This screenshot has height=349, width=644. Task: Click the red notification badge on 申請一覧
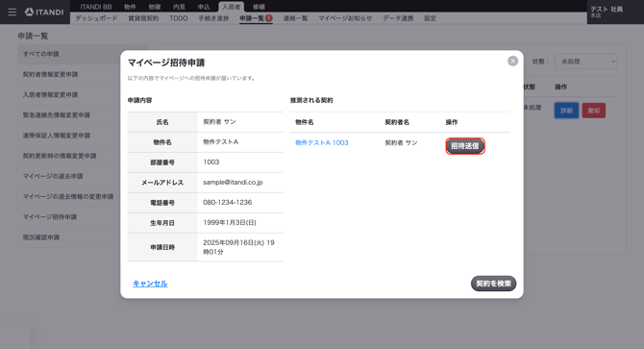(268, 18)
